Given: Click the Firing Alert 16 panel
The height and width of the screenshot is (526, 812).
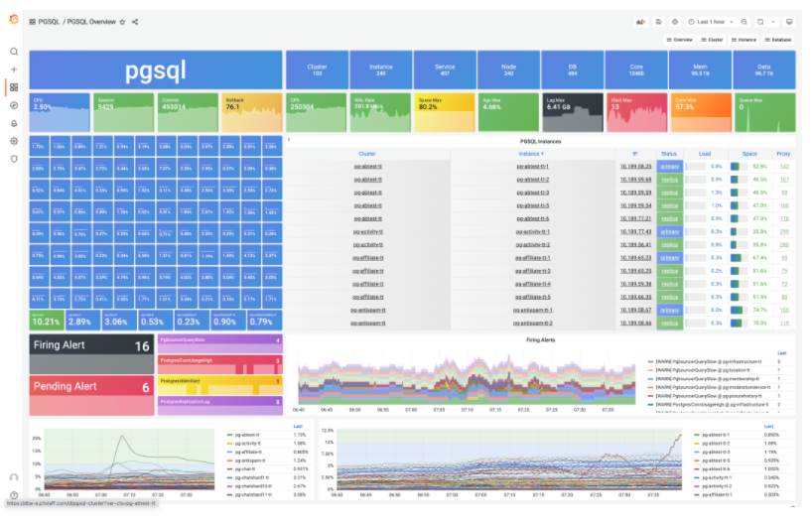Looking at the screenshot, I should (91, 354).
